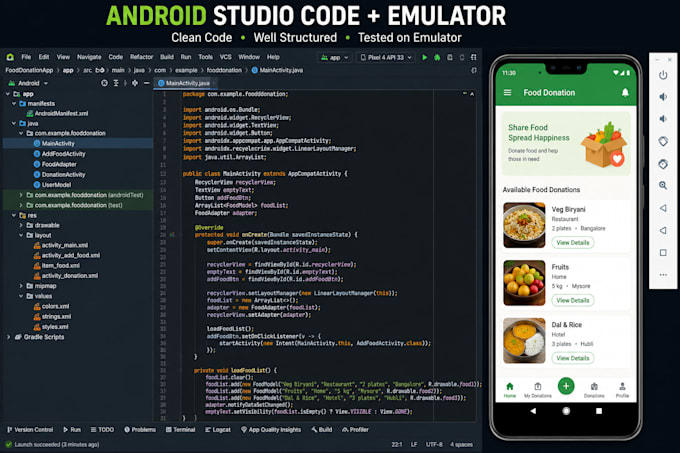The height and width of the screenshot is (453, 680).
Task: Tap the Android back triangle on phone
Action: pyautogui.click(x=533, y=411)
